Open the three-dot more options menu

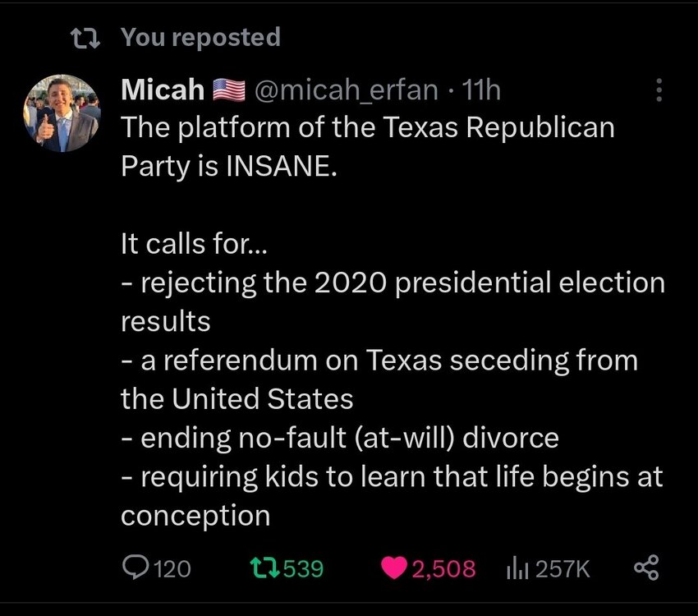point(658,90)
